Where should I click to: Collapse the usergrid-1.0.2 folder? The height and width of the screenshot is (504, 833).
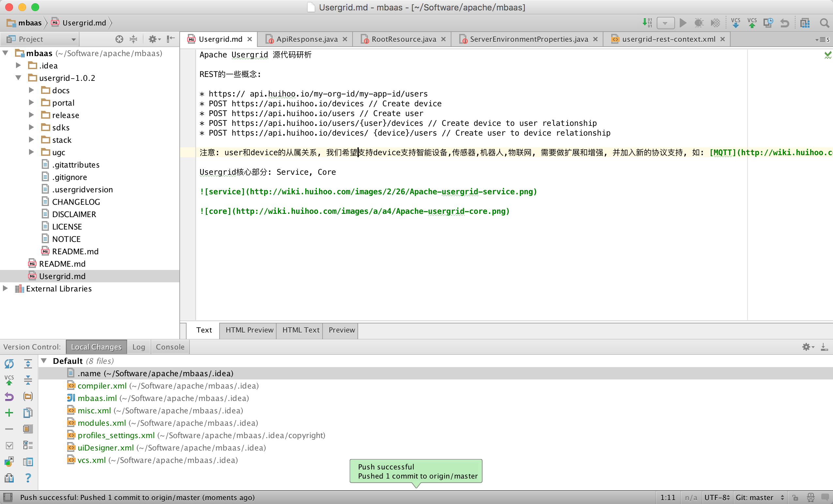18,78
